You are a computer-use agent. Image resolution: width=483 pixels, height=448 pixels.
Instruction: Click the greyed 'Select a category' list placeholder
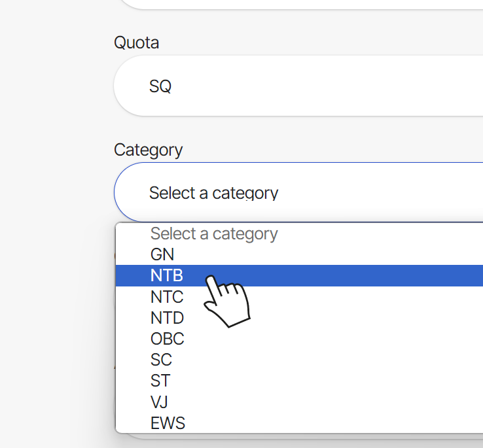[x=214, y=233]
